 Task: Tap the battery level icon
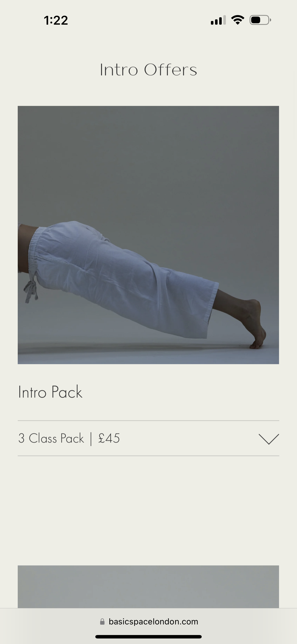[x=260, y=20]
